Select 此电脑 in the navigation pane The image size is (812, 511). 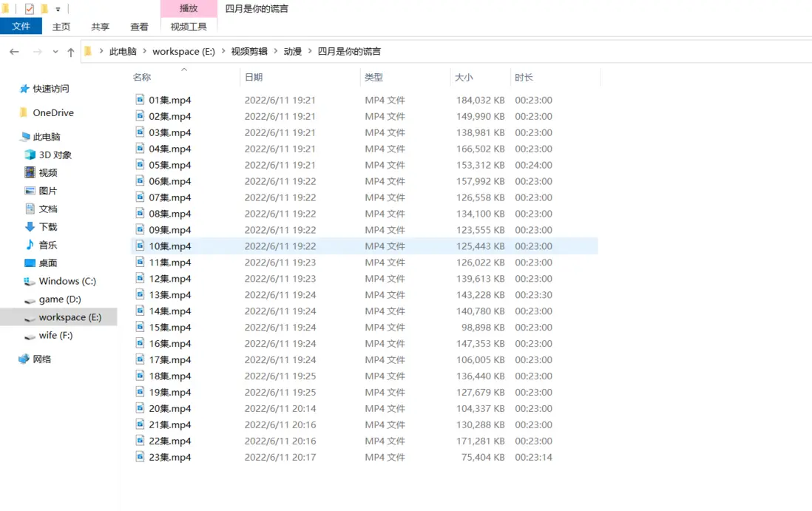pyautogui.click(x=47, y=137)
